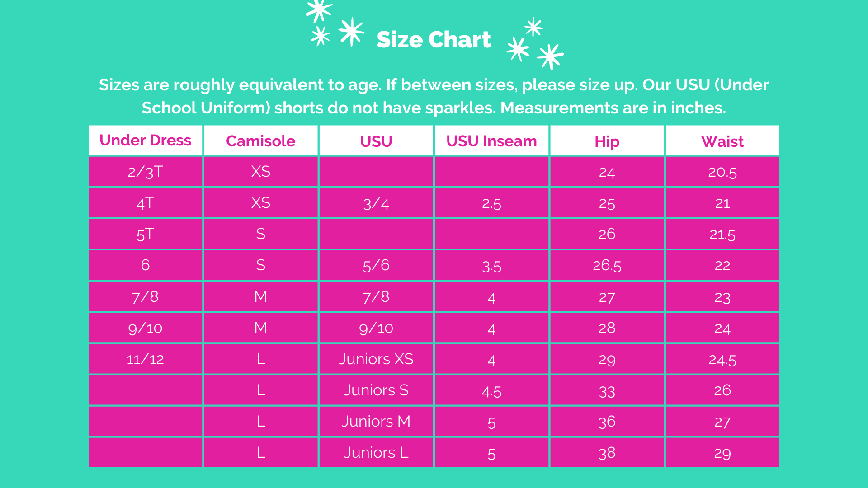The height and width of the screenshot is (488, 868).
Task: Click the lowest sparkle right of the title
Action: 550,56
